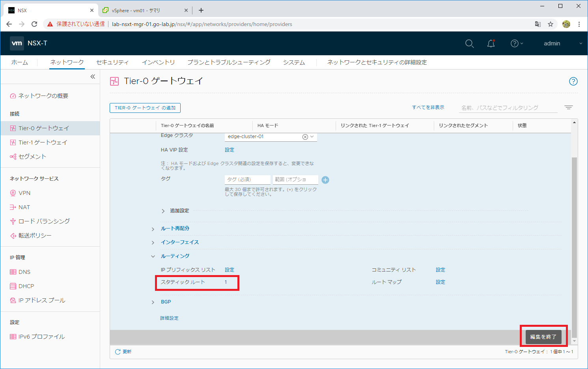The image size is (588, 369).
Task: Click the translate page icon in address bar
Action: [x=538, y=24]
